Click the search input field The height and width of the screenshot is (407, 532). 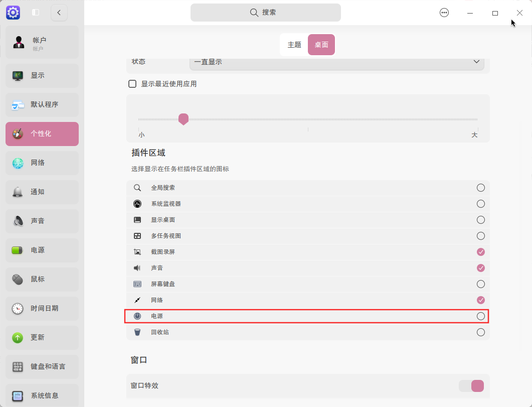tap(266, 13)
